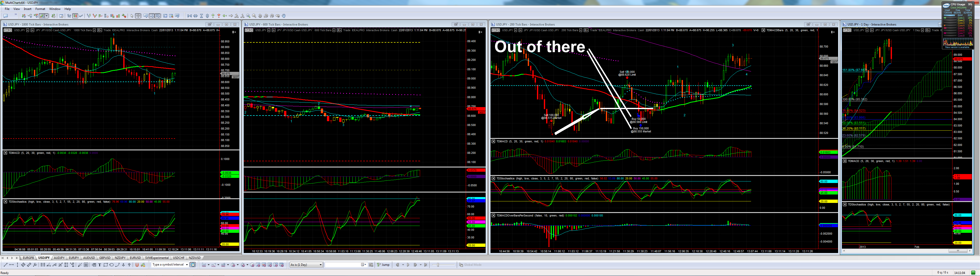Click the play forward playback button
980x276 pixels.
(x=408, y=265)
